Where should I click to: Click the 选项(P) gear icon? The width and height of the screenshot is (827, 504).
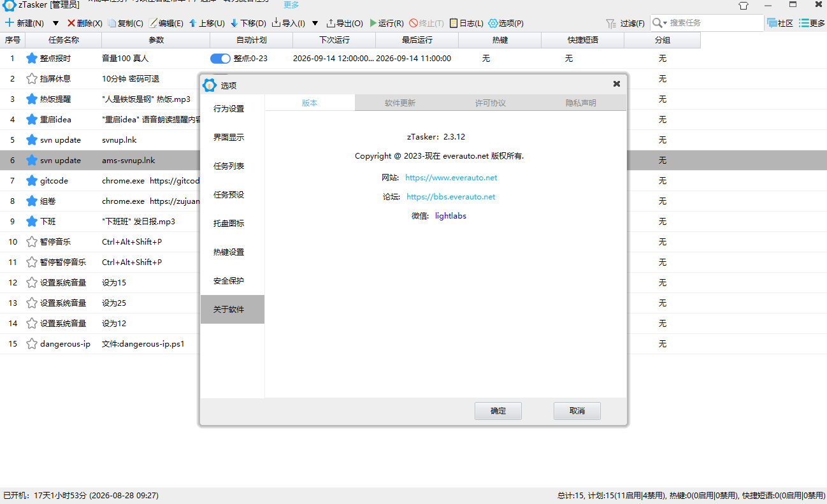coord(493,23)
